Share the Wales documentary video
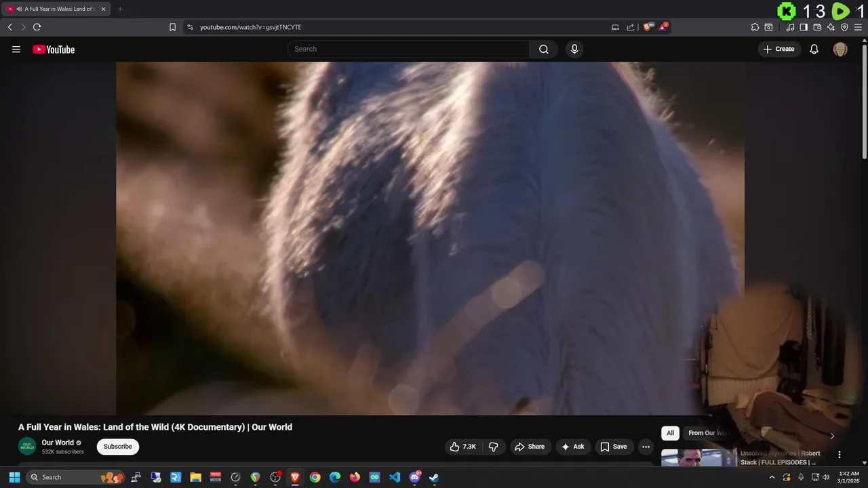 (530, 447)
